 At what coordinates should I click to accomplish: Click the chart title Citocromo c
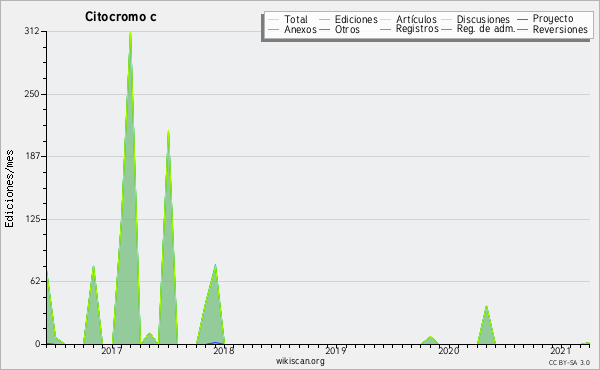[121, 17]
